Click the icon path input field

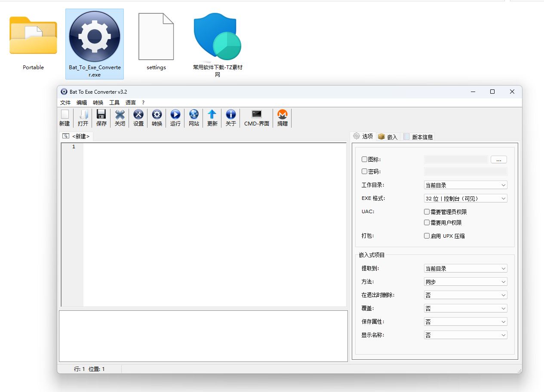point(456,159)
